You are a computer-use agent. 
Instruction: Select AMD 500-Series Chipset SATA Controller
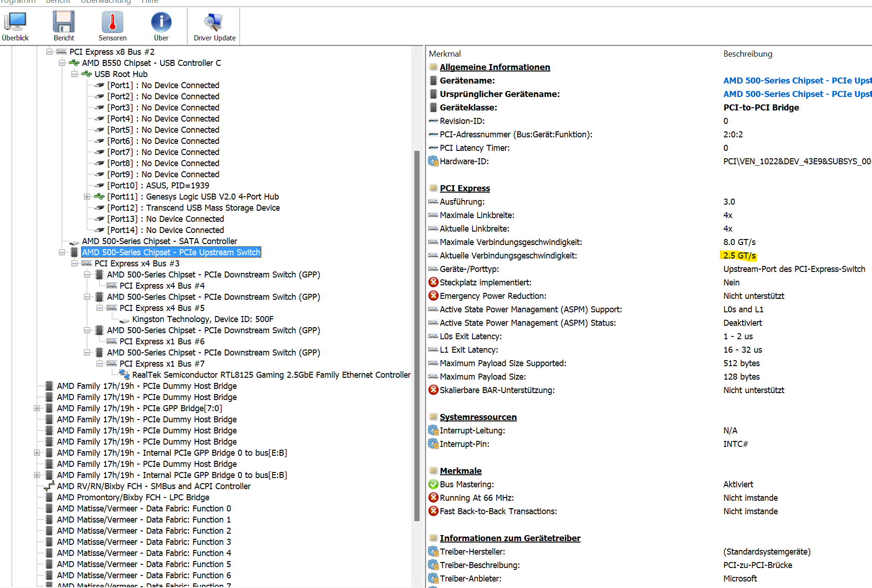(159, 241)
